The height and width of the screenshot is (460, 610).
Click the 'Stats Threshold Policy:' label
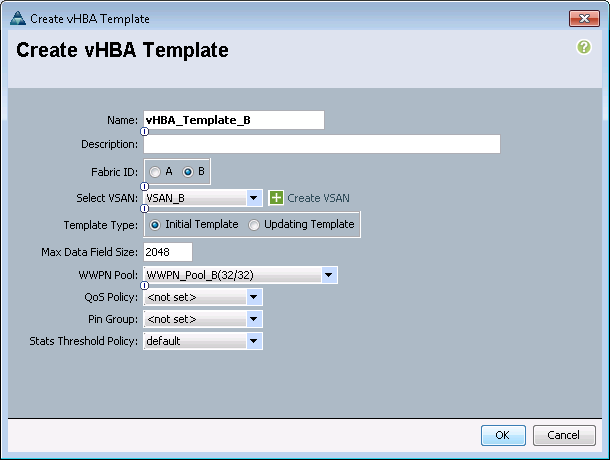84,341
